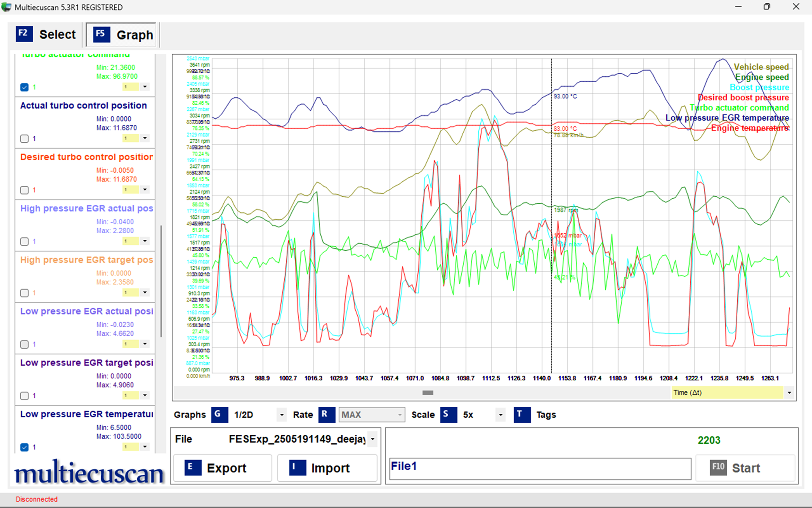Click the Vehicle speed legend label
812x508 pixels.
coord(761,67)
